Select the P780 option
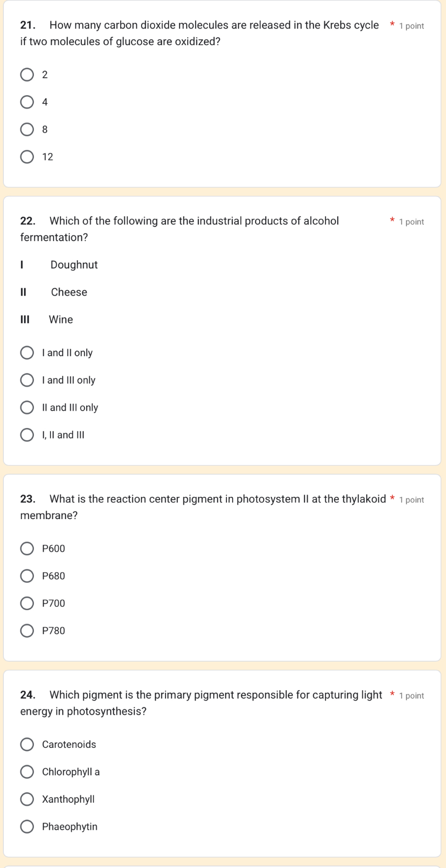 (x=27, y=631)
